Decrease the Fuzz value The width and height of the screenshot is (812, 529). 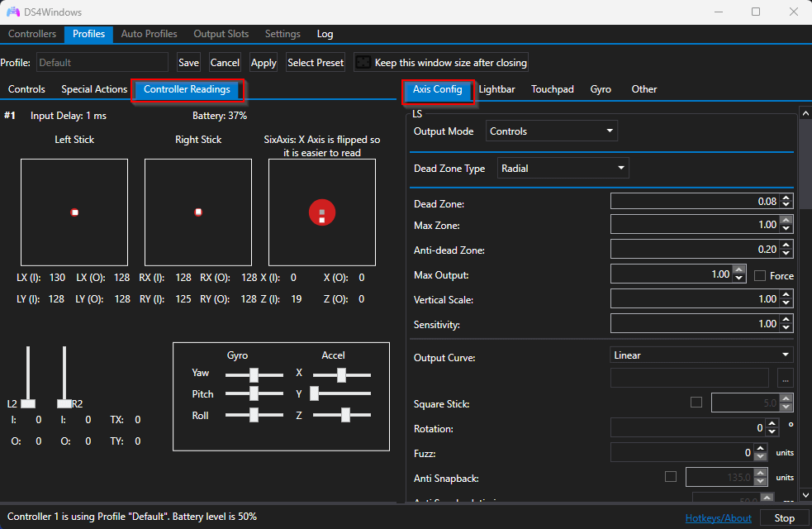(760, 456)
